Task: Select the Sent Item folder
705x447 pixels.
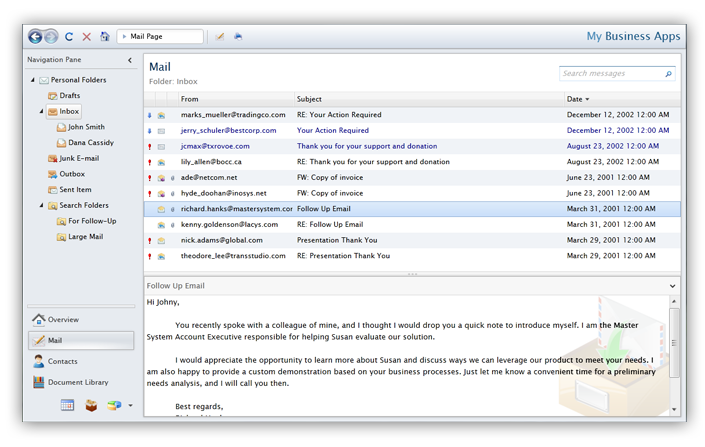Action: pyautogui.click(x=70, y=190)
